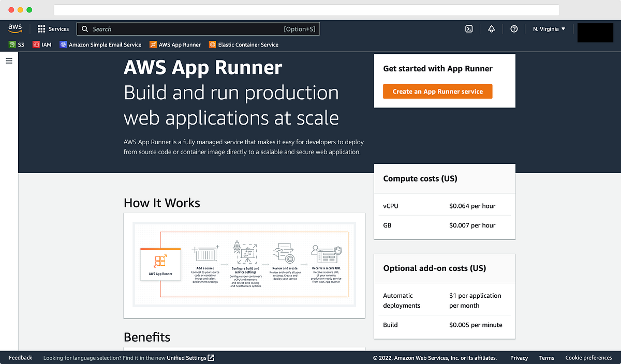The width and height of the screenshot is (621, 364).
Task: Launch AWS CloudShell terminal
Action: pos(468,29)
